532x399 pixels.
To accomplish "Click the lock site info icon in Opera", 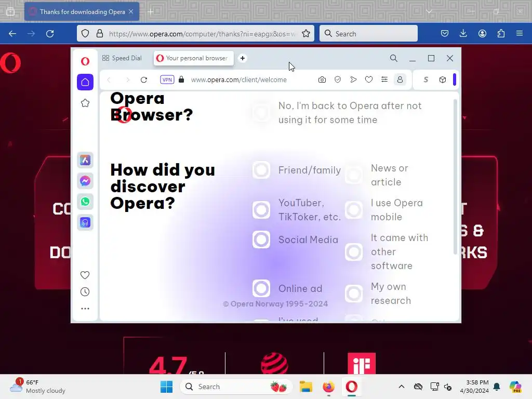I will click(181, 79).
